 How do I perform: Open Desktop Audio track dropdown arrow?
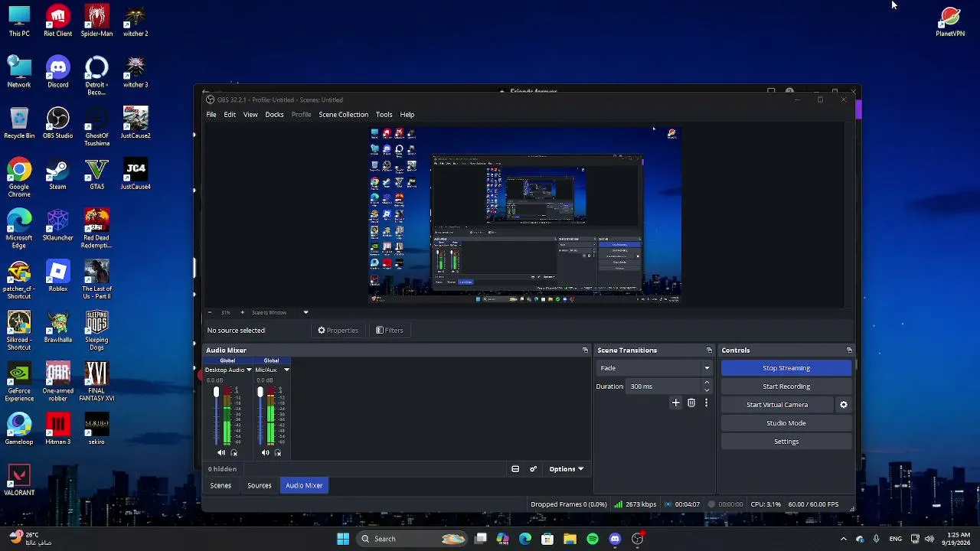tap(249, 370)
